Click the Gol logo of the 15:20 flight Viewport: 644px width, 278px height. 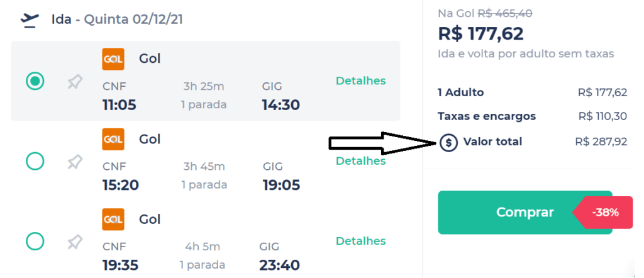(x=113, y=140)
